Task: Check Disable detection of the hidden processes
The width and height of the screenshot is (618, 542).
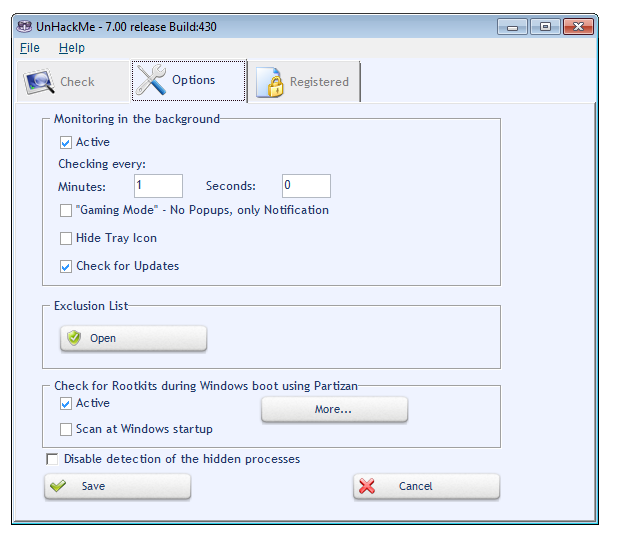Action: coord(52,459)
